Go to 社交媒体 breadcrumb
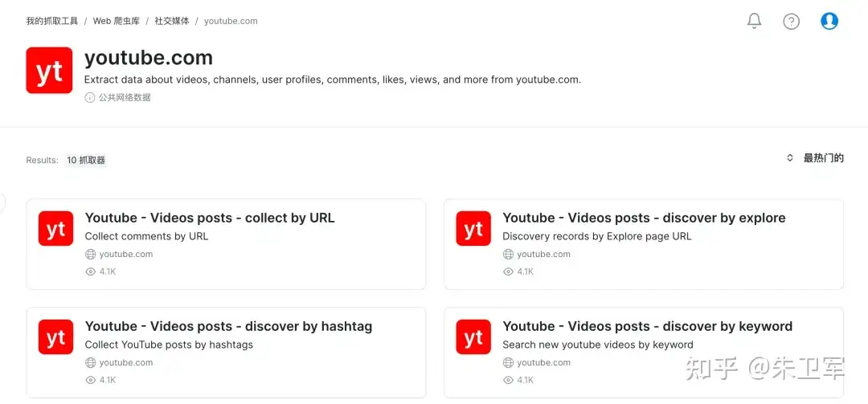 pos(172,21)
